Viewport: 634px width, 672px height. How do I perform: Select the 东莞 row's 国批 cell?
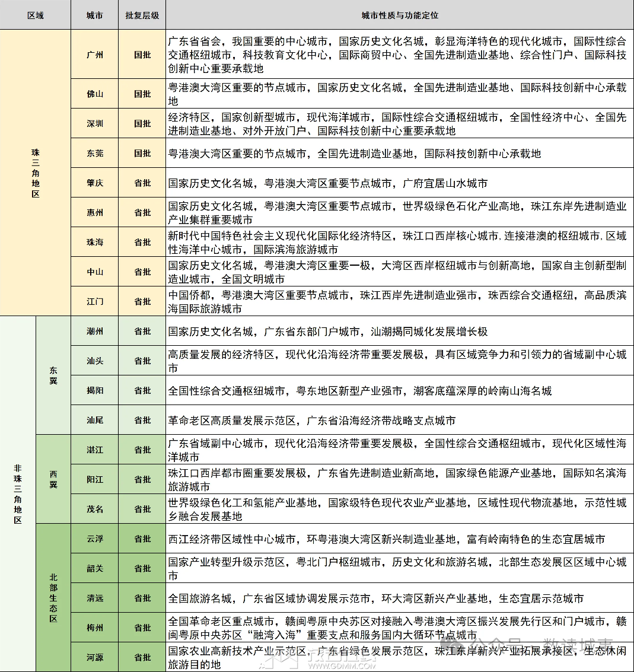pyautogui.click(x=141, y=154)
